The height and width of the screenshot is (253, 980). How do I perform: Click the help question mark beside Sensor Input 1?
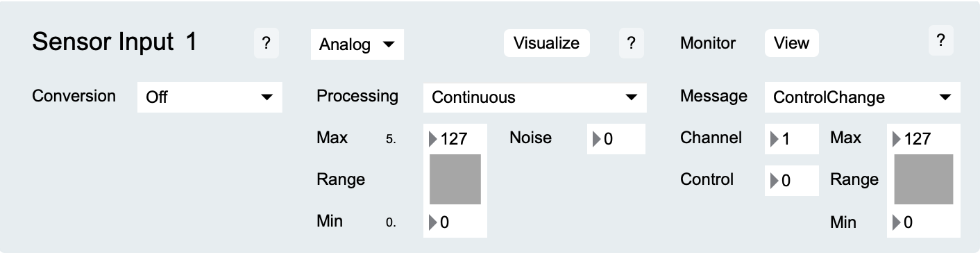point(266,43)
